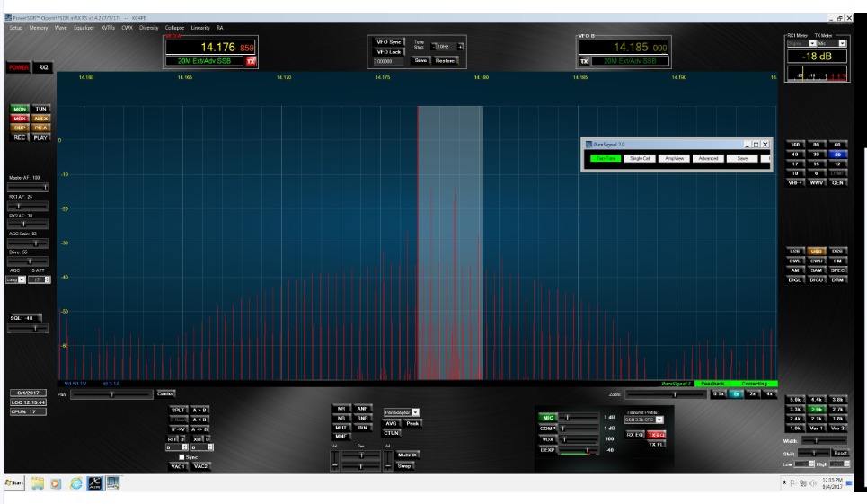Adjust the Zoom slider
Screen dimensions: 867x504
pos(665,394)
